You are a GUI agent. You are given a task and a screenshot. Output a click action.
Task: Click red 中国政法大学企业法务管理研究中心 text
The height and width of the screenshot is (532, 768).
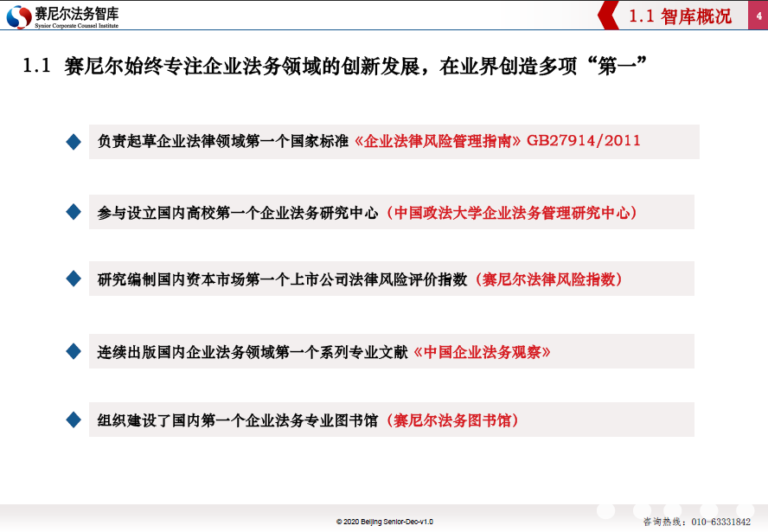pos(512,213)
